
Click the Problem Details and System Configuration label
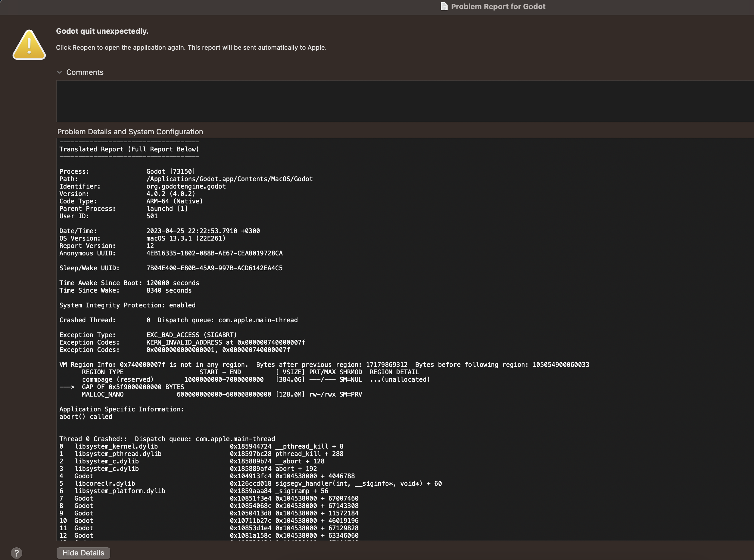130,131
